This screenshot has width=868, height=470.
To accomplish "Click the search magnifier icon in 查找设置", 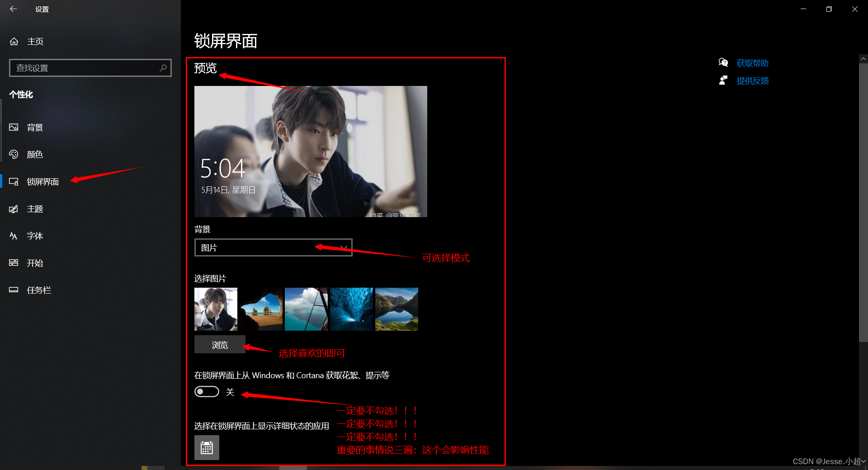I will coord(163,68).
